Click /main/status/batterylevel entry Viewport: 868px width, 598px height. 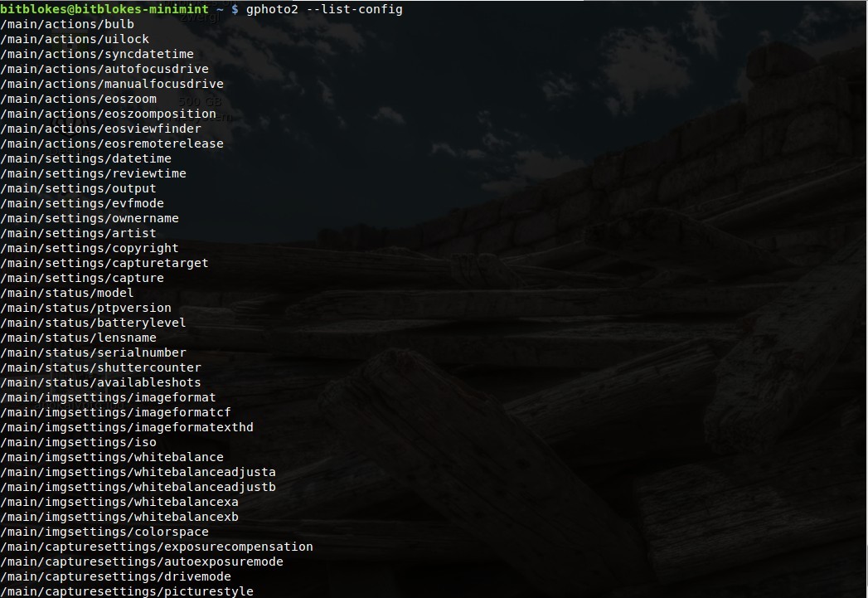[x=94, y=323]
